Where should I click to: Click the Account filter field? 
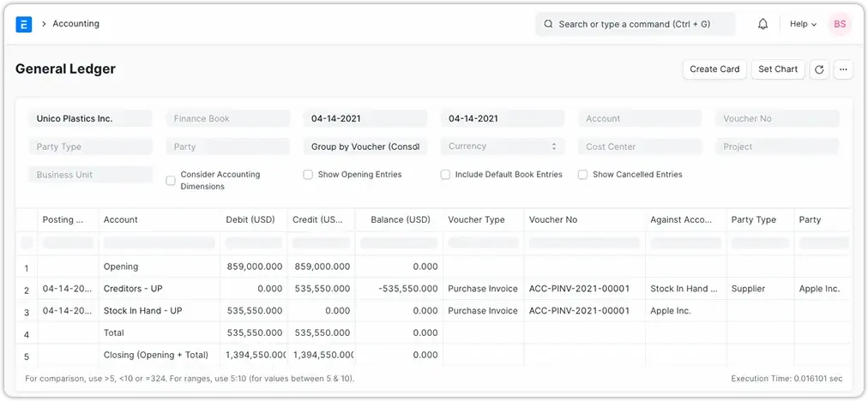(640, 118)
